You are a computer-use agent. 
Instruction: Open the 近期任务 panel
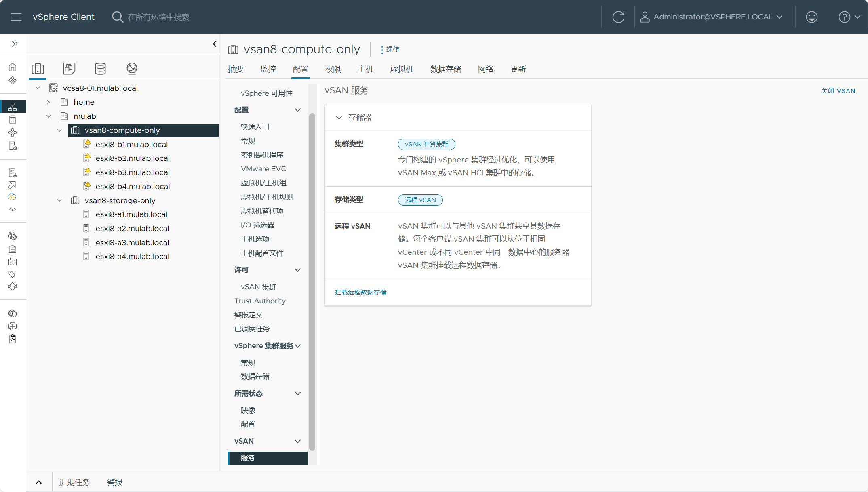tap(74, 482)
